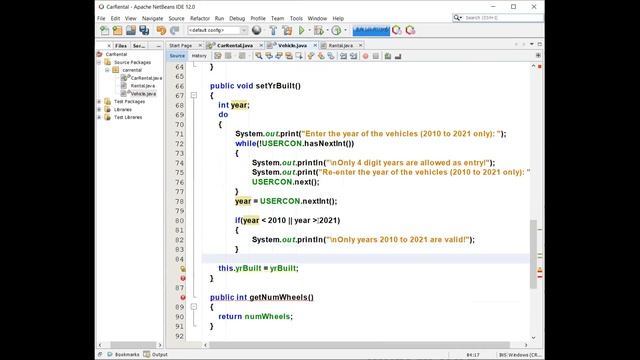Collapse code fold at line 89
Viewport: 640px width, 360px height.
194,307
